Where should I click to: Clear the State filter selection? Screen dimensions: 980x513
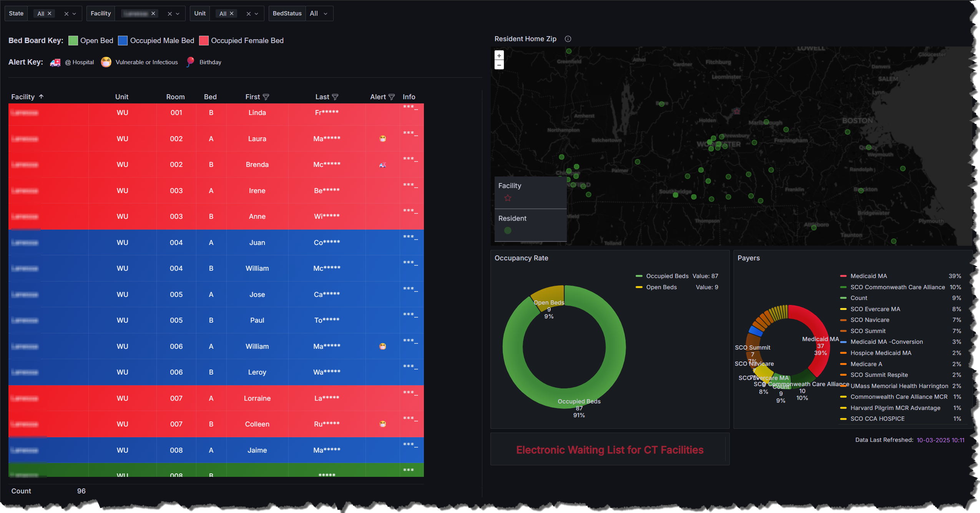[66, 13]
